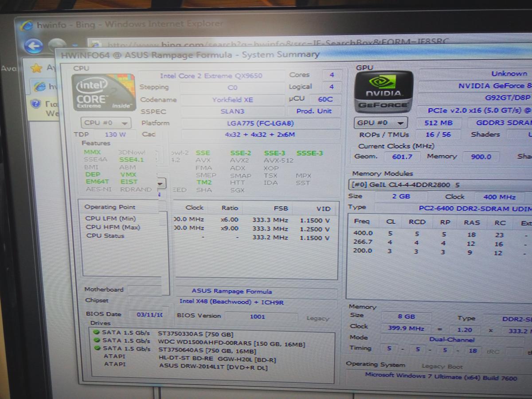Image resolution: width=532 pixels, height=399 pixels.
Task: Click the 16 / 56 ROPs/TMUs value
Action: pos(438,134)
